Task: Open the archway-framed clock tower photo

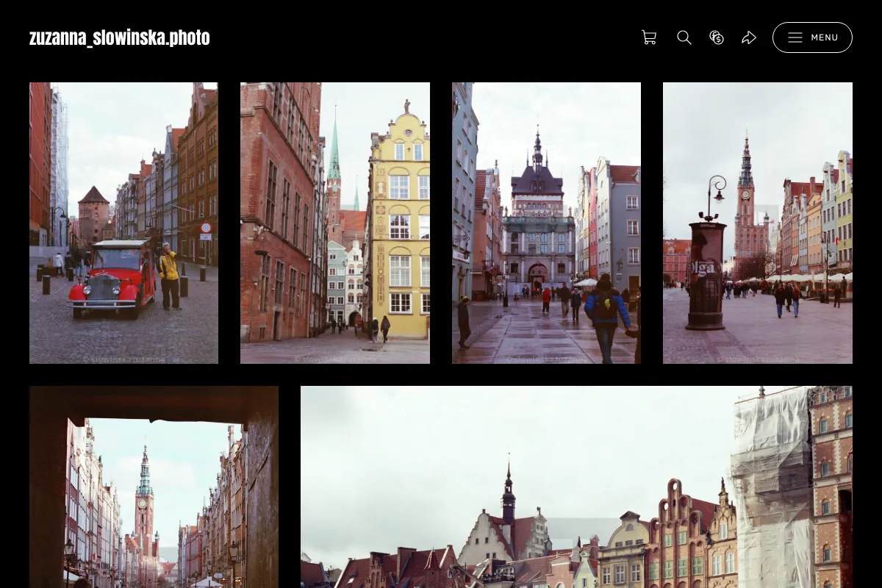Action: click(154, 487)
